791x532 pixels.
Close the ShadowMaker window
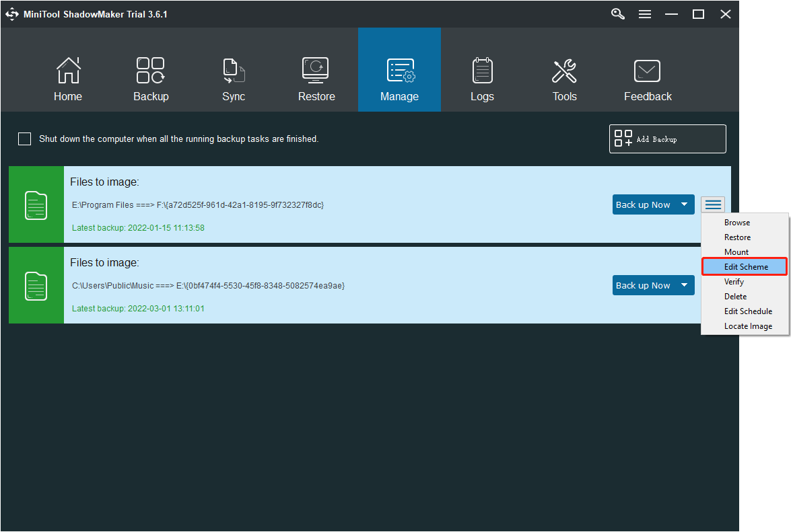pyautogui.click(x=726, y=14)
